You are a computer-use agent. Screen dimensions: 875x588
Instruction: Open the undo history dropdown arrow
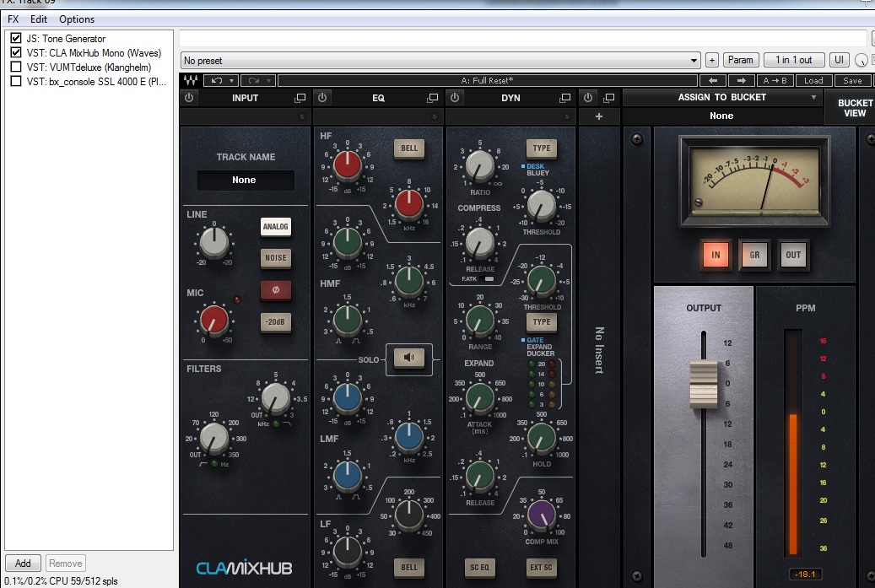point(232,80)
